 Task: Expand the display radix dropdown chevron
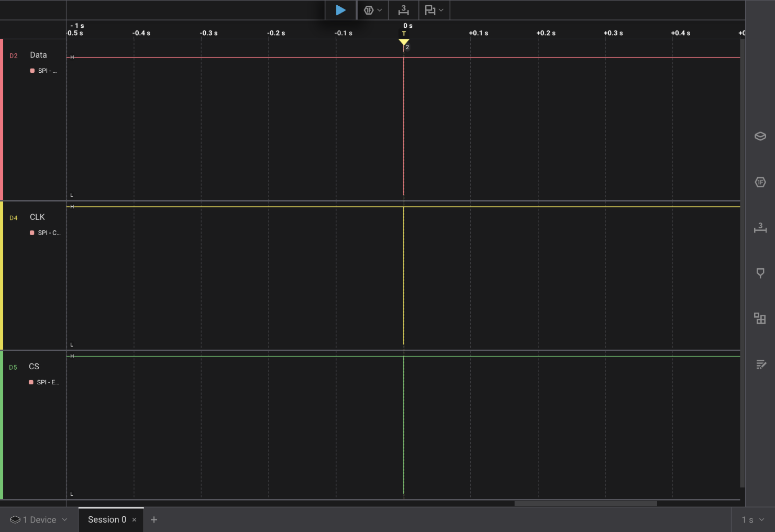(x=379, y=10)
